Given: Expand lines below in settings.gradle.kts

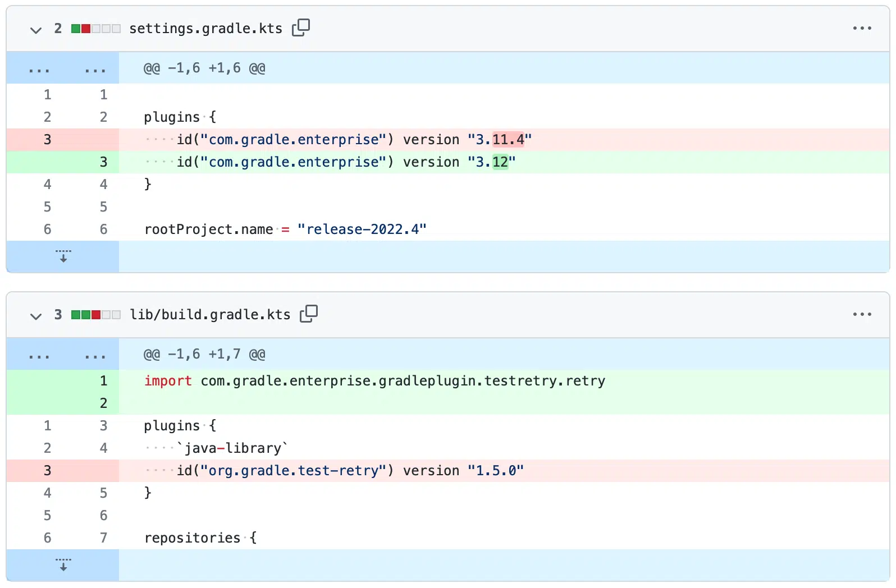Looking at the screenshot, I should [x=63, y=256].
